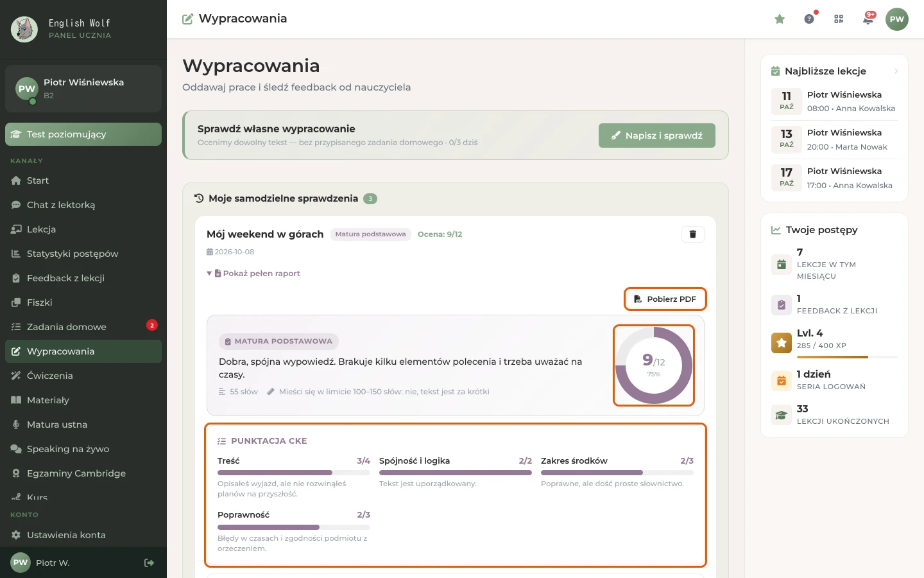This screenshot has height=578, width=924.
Task: Click the XP progress bar for Lvl. 4
Action: tap(847, 357)
